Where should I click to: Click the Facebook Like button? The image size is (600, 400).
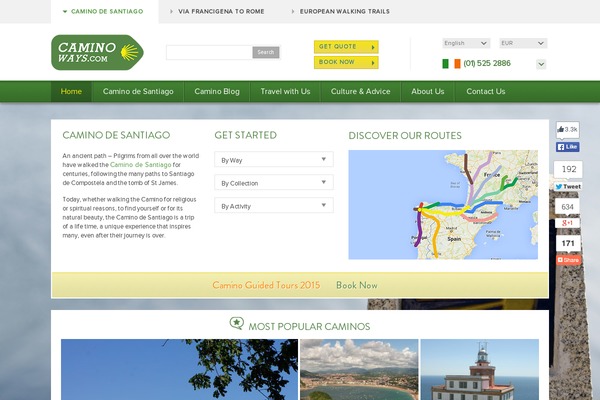[567, 147]
